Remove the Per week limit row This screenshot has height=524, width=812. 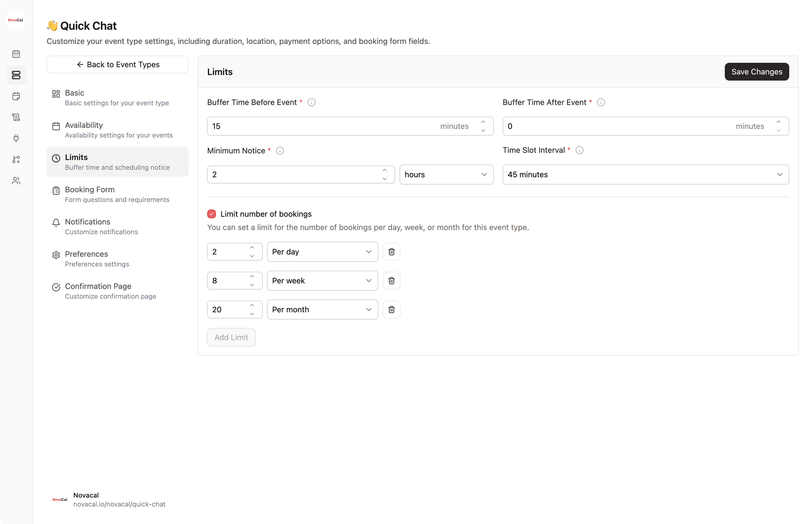[391, 281]
